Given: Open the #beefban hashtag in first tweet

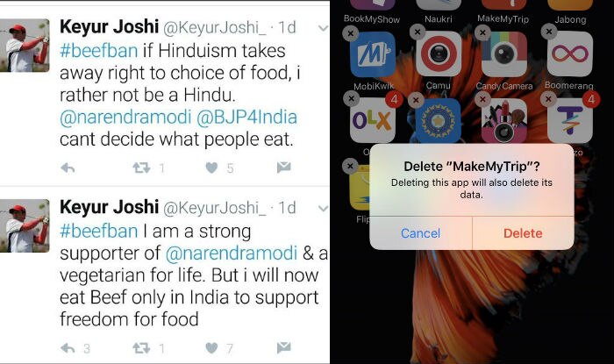Looking at the screenshot, I should [98, 51].
